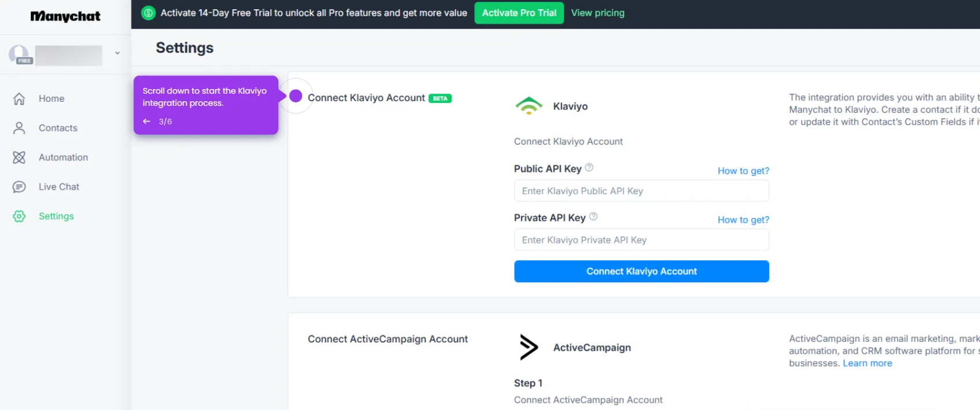Open the View pricing link

(x=598, y=13)
